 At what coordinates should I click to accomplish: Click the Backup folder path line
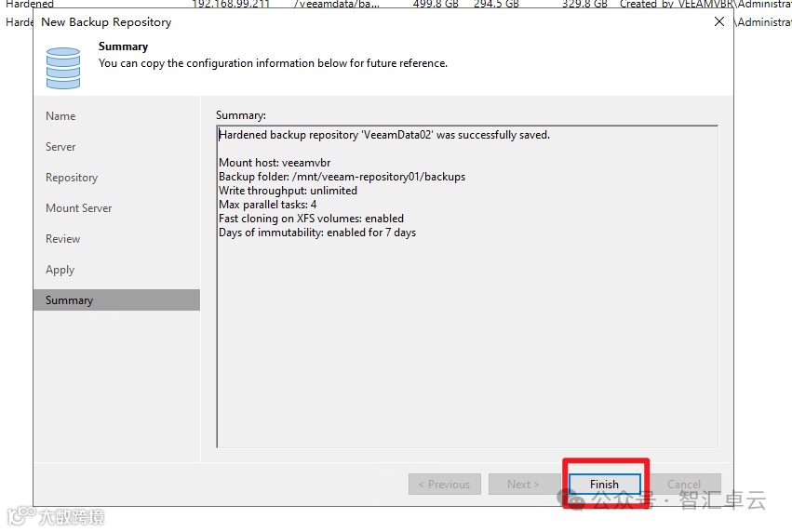click(x=342, y=177)
